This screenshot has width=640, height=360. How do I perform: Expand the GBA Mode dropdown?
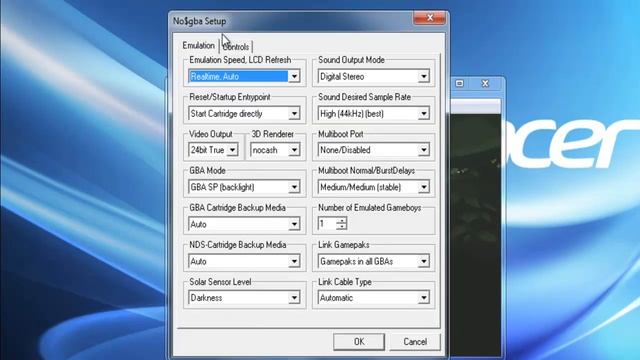(x=294, y=187)
